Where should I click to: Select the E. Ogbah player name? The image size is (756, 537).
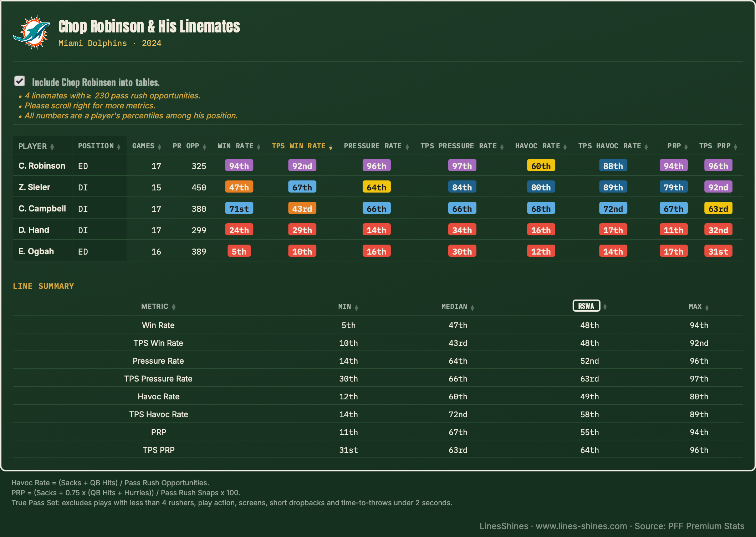[36, 251]
